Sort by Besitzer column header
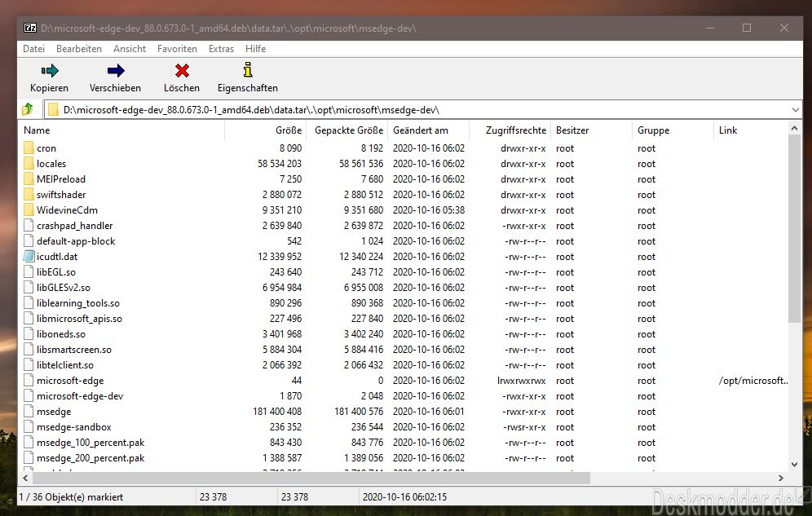The height and width of the screenshot is (516, 812). click(592, 130)
